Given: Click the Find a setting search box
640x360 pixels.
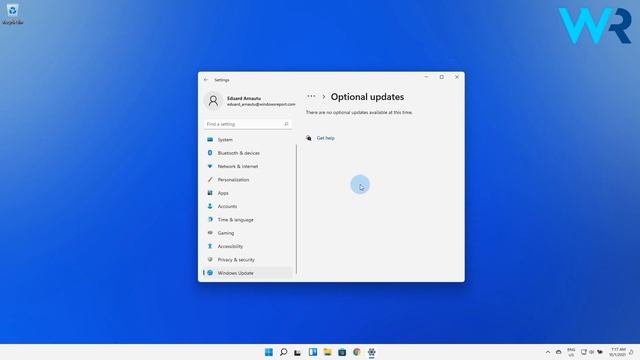Looking at the screenshot, I should pos(247,124).
